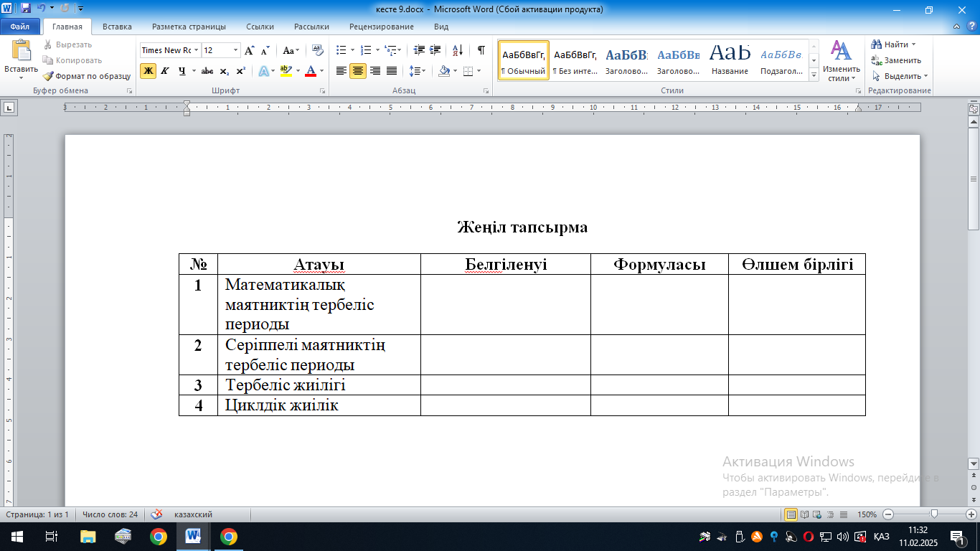
Task: Click the Cut (Вырезать) scissors icon
Action: pos(48,44)
